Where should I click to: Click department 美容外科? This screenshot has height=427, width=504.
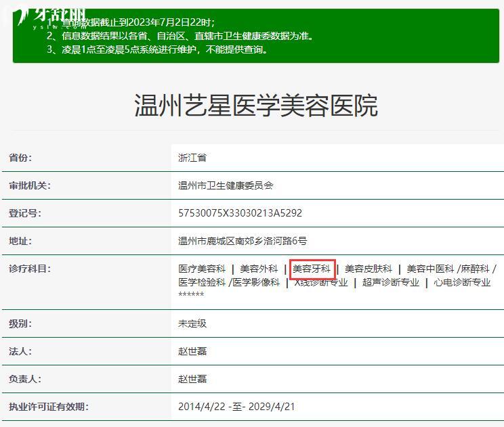pyautogui.click(x=259, y=269)
